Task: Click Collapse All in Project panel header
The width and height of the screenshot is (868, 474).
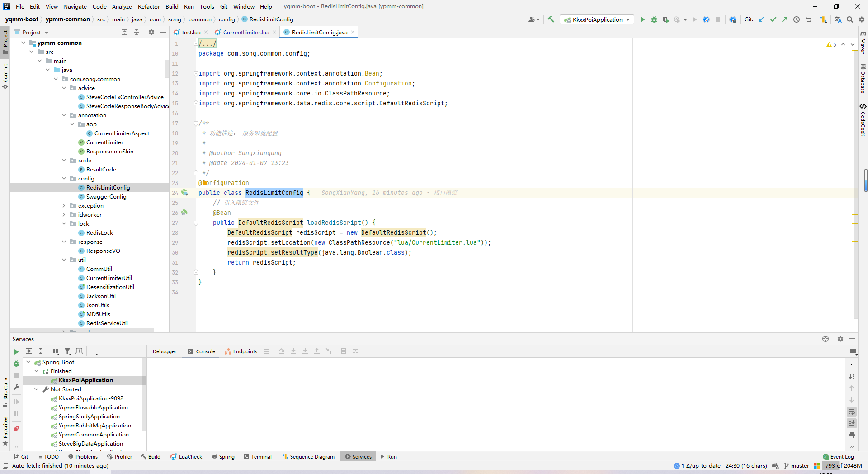Action: click(137, 32)
